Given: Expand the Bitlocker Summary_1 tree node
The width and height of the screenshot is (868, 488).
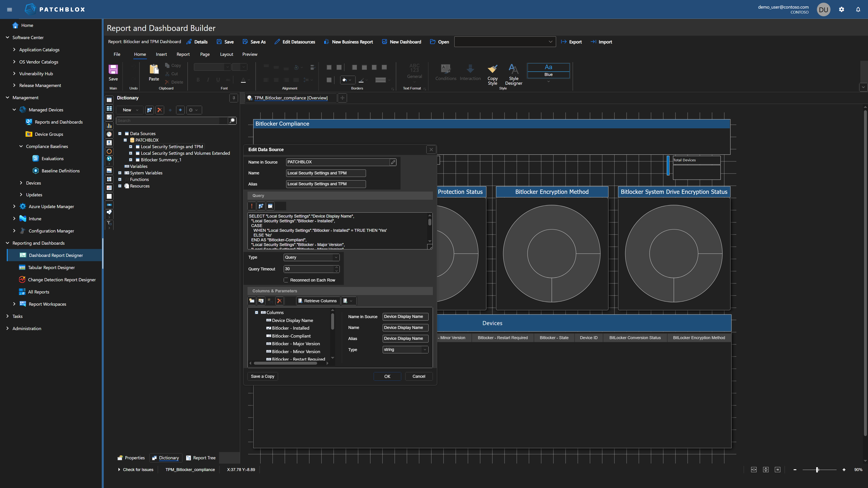Looking at the screenshot, I should [131, 160].
